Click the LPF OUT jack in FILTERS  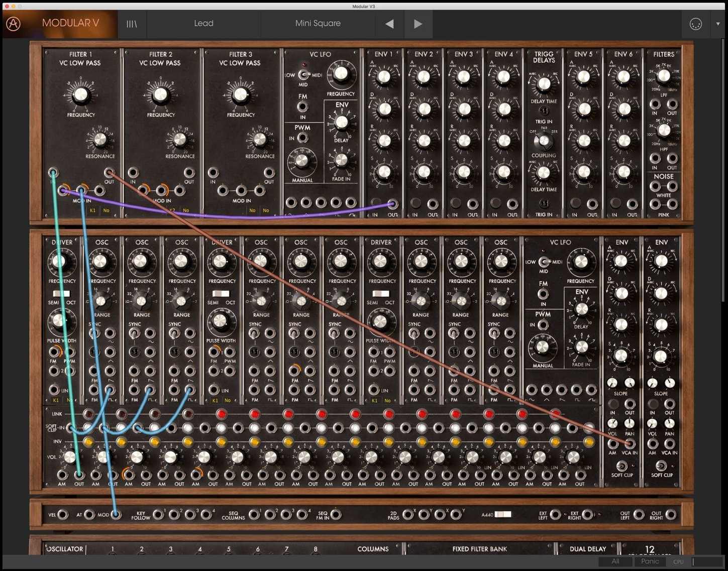672,104
